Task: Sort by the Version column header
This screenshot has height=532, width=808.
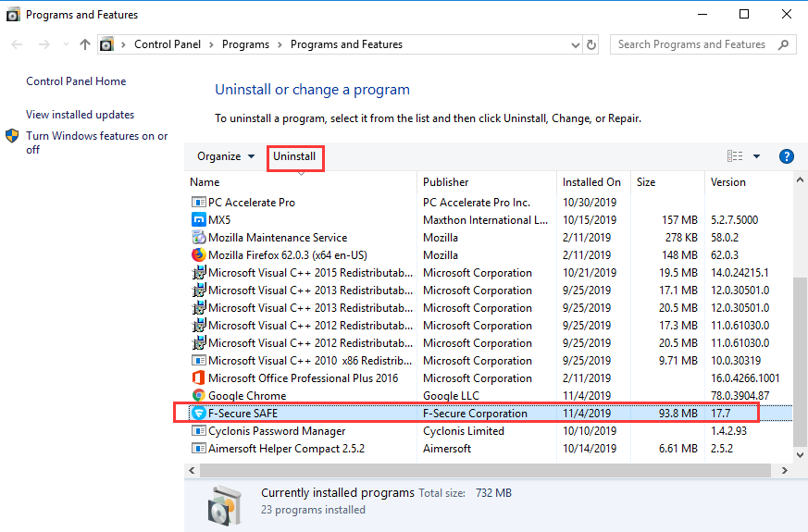Action: [x=749, y=182]
